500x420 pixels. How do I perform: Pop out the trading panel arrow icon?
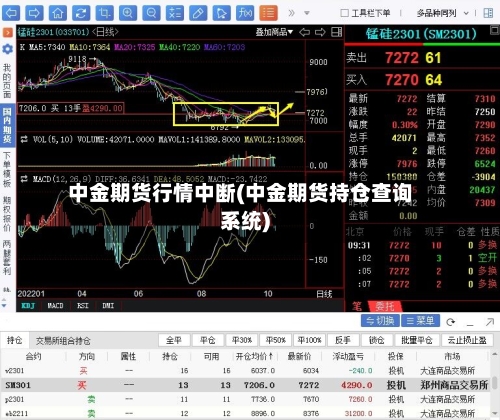490,322
